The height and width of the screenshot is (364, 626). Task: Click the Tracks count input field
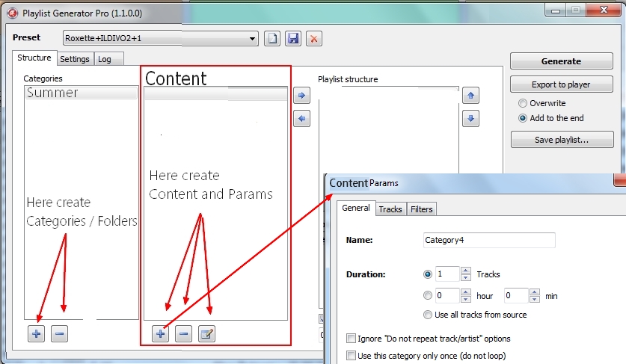tap(447, 274)
